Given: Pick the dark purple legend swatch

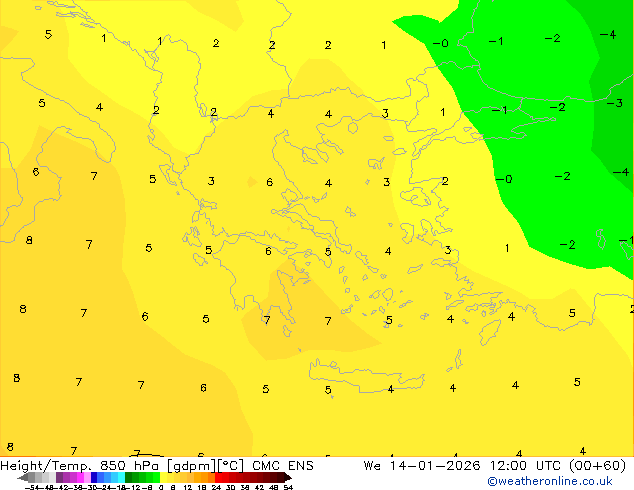Looking at the screenshot, I should pos(59,477).
